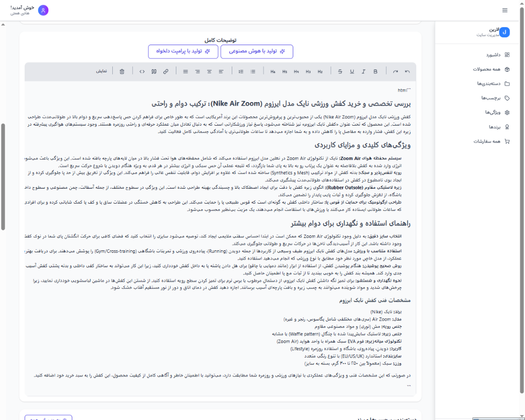This screenshot has width=525, height=420.
Task: Clear editor content with the trash icon
Action: (122, 71)
